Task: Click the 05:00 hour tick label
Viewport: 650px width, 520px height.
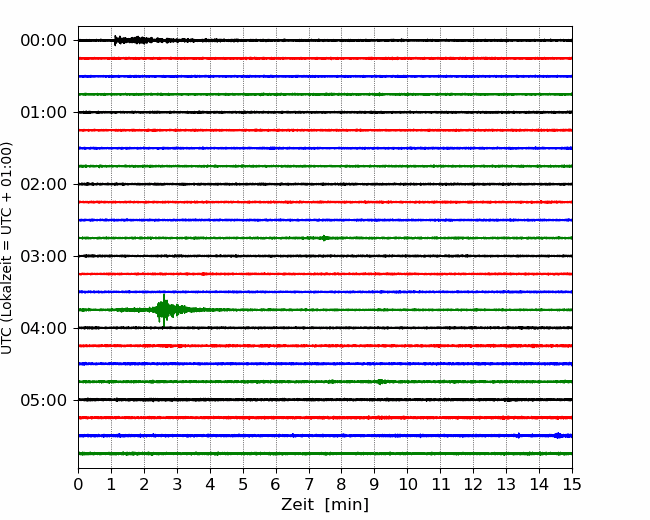Action: [x=43, y=400]
